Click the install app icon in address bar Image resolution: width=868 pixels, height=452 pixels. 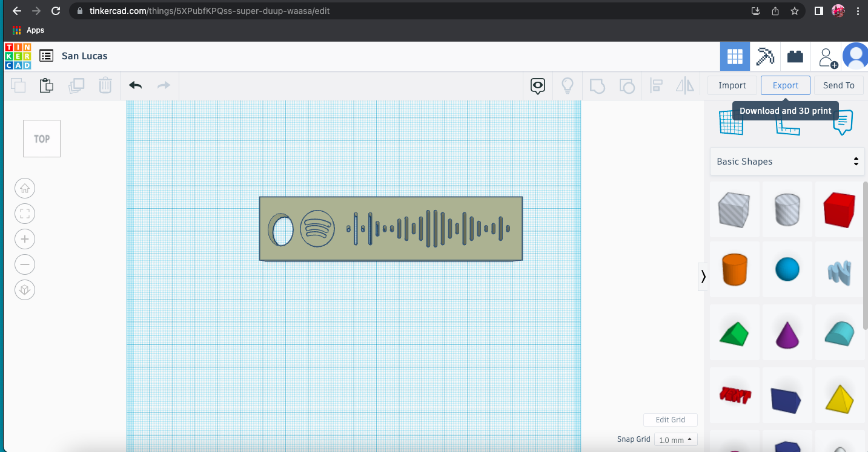click(x=756, y=11)
